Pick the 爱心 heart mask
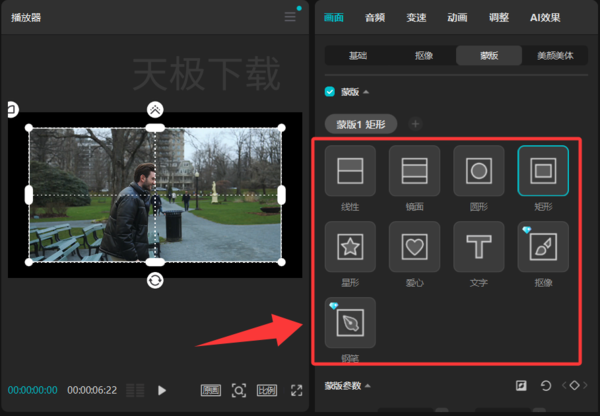The height and width of the screenshot is (416, 600). pos(414,246)
